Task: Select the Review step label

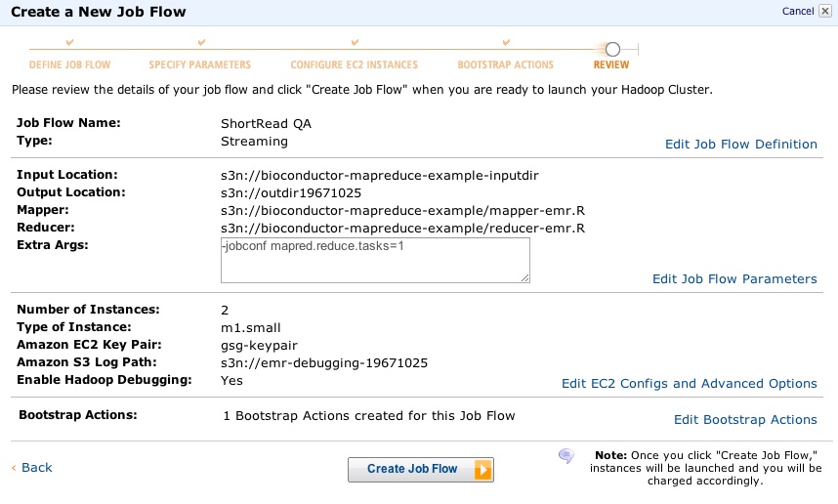Action: (x=611, y=65)
